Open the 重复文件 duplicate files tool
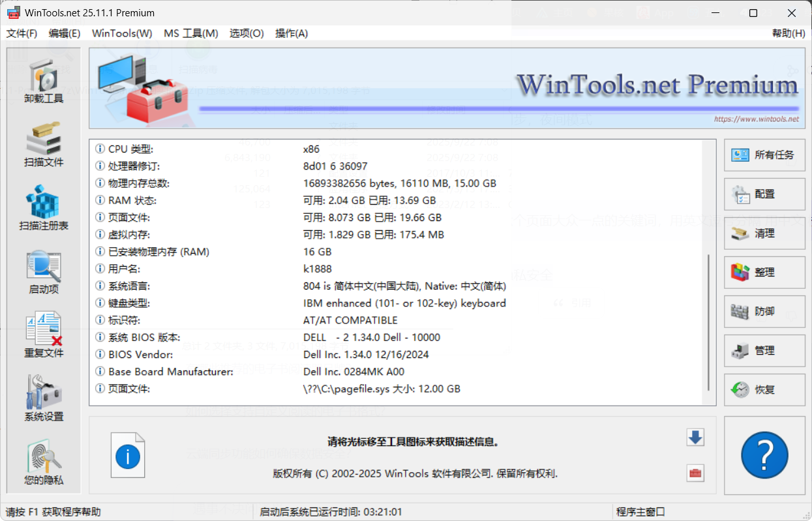This screenshot has width=812, height=521. click(44, 335)
